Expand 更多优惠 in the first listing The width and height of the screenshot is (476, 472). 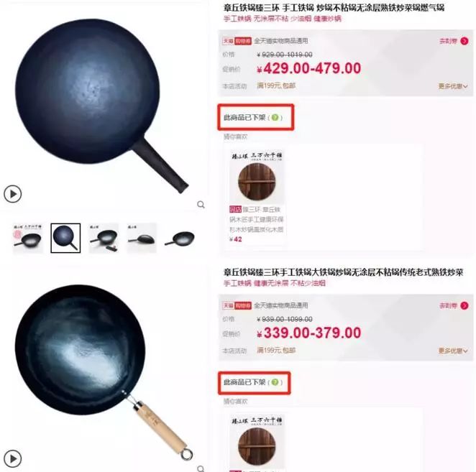pos(452,86)
